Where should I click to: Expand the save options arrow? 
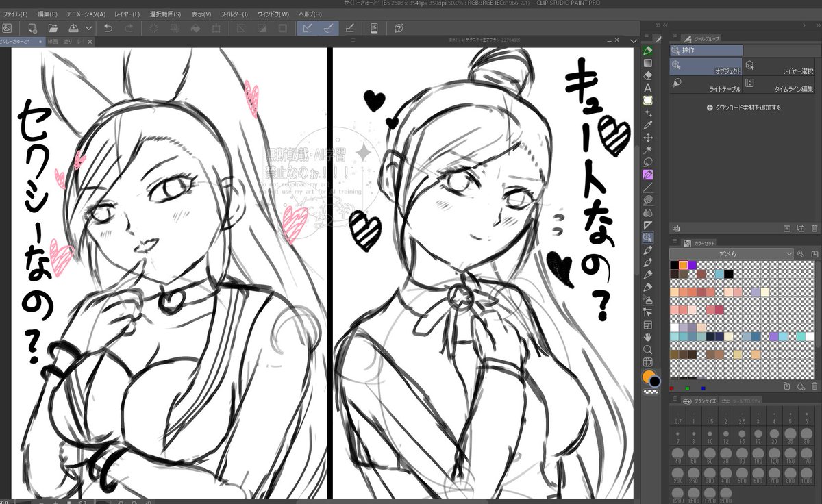(88, 29)
